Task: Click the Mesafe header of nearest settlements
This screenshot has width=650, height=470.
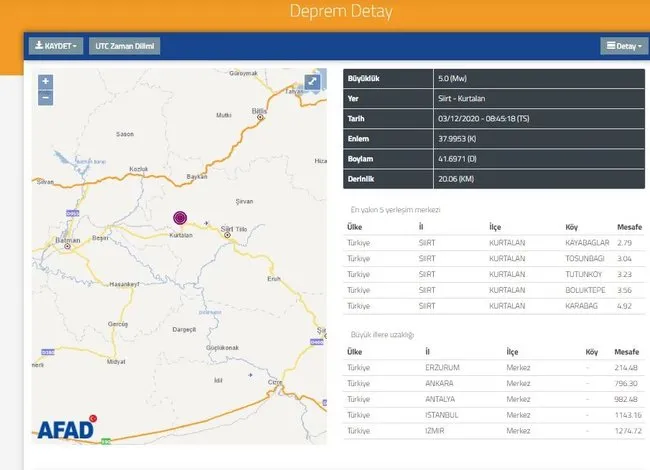Action: 628,227
